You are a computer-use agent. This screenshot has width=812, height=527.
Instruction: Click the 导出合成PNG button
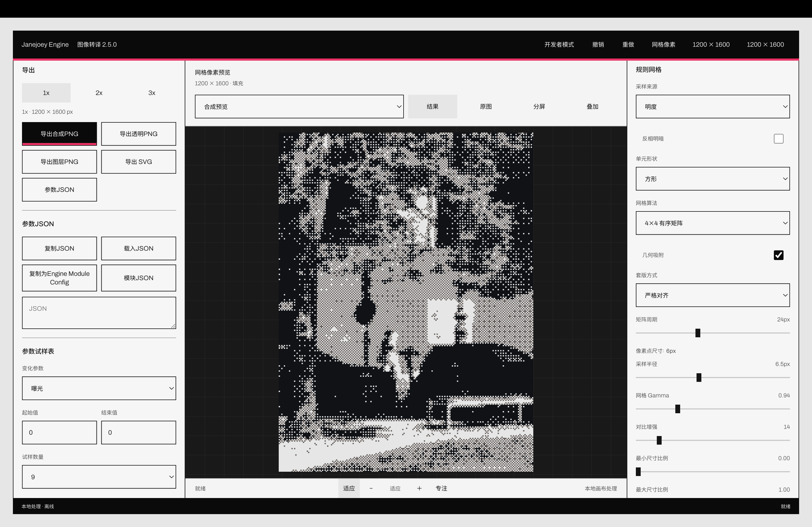[x=59, y=134]
